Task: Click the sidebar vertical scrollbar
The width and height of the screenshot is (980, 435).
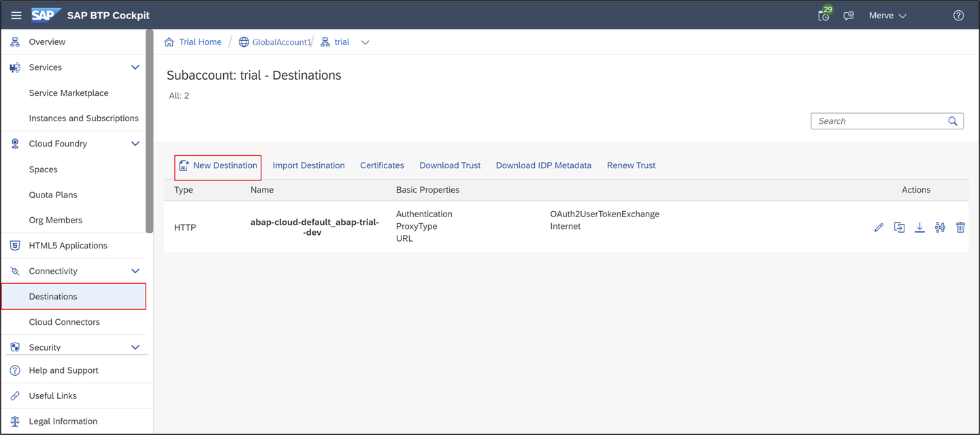Action: tap(150, 131)
